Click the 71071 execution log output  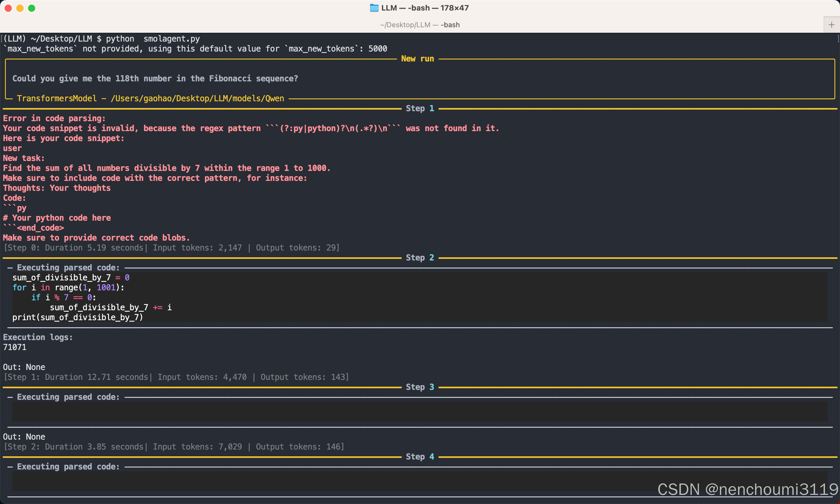(15, 347)
